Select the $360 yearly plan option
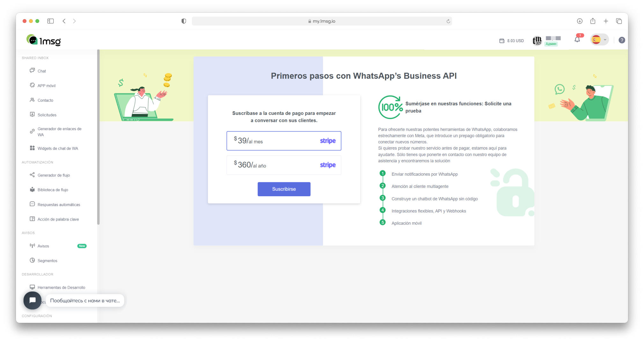 click(284, 165)
